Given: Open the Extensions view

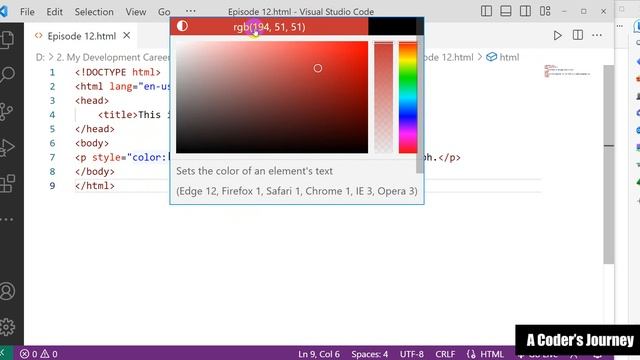Looking at the screenshot, I should [x=7, y=184].
